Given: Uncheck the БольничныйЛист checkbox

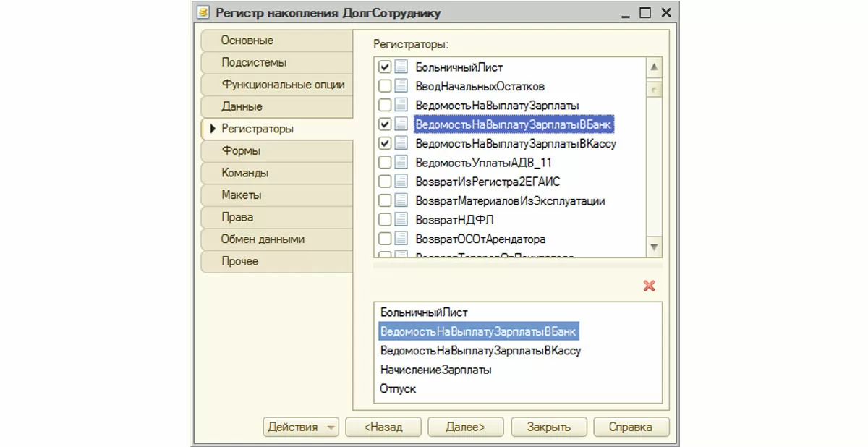Looking at the screenshot, I should click(x=385, y=67).
